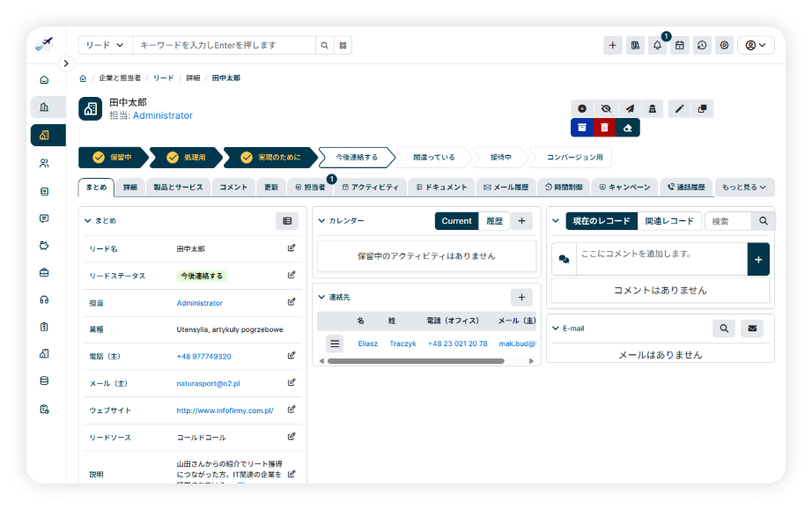This screenshot has width=812, height=510.
Task: Click the pencil edit record icon
Action: [x=678, y=108]
